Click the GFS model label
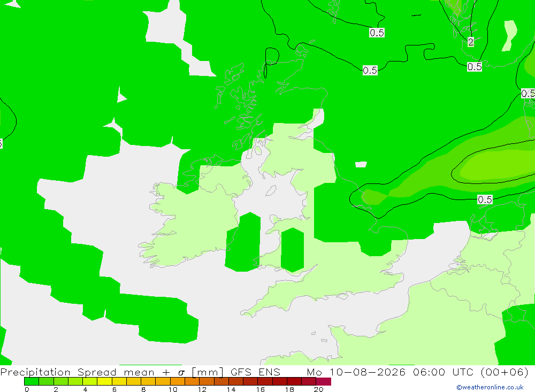The height and width of the screenshot is (392, 535). tap(241, 372)
